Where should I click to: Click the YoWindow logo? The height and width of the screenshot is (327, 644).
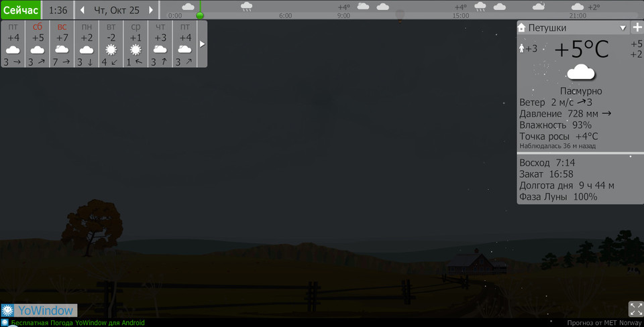pyautogui.click(x=39, y=310)
